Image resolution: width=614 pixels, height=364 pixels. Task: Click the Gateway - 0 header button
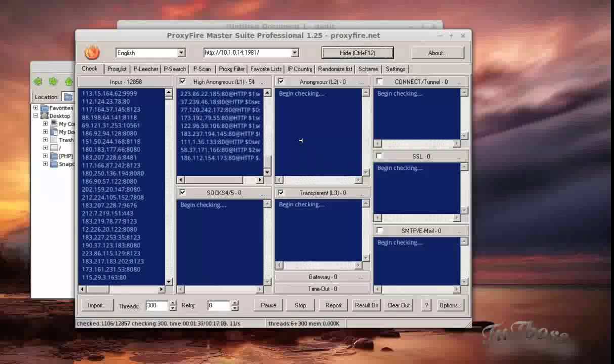pos(323,277)
